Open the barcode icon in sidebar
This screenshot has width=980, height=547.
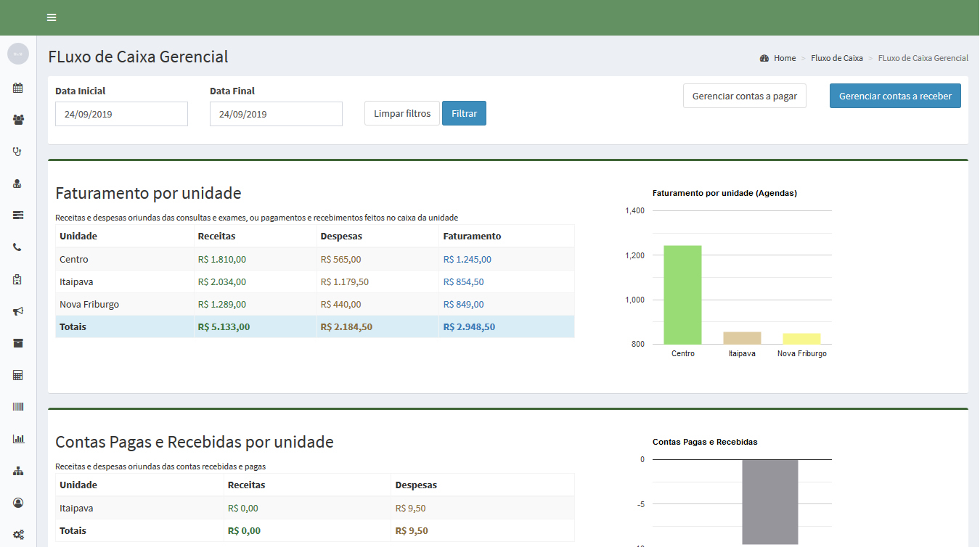[18, 407]
